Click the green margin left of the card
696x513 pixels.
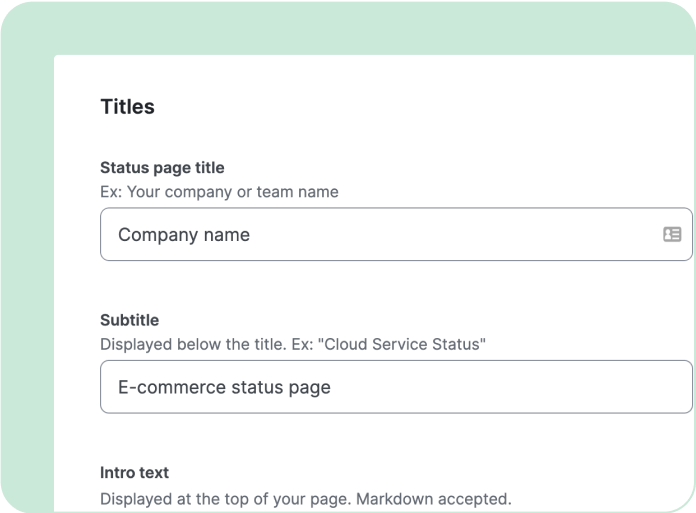[x=26, y=300]
